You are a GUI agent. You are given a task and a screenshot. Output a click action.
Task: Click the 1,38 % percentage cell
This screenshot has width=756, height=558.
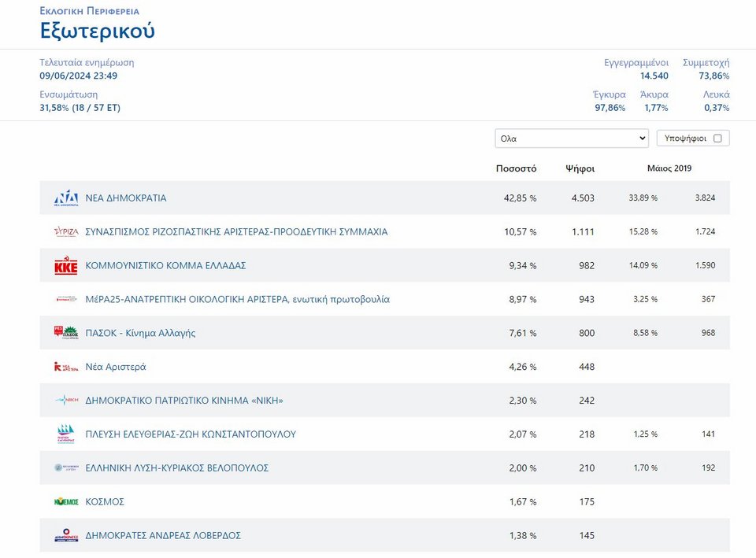pos(523,535)
